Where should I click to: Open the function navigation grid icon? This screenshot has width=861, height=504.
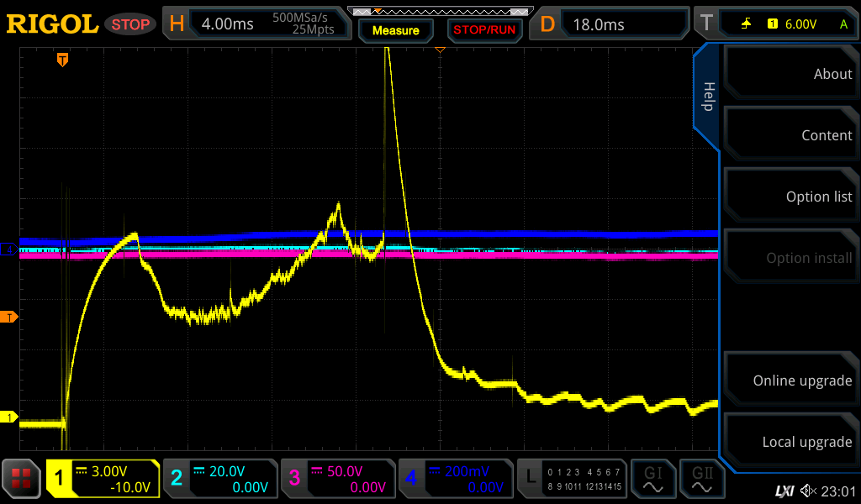[22, 479]
